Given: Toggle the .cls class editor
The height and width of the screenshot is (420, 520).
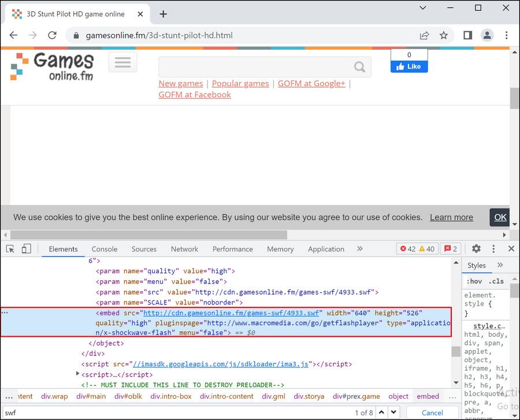Looking at the screenshot, I should pyautogui.click(x=496, y=281).
